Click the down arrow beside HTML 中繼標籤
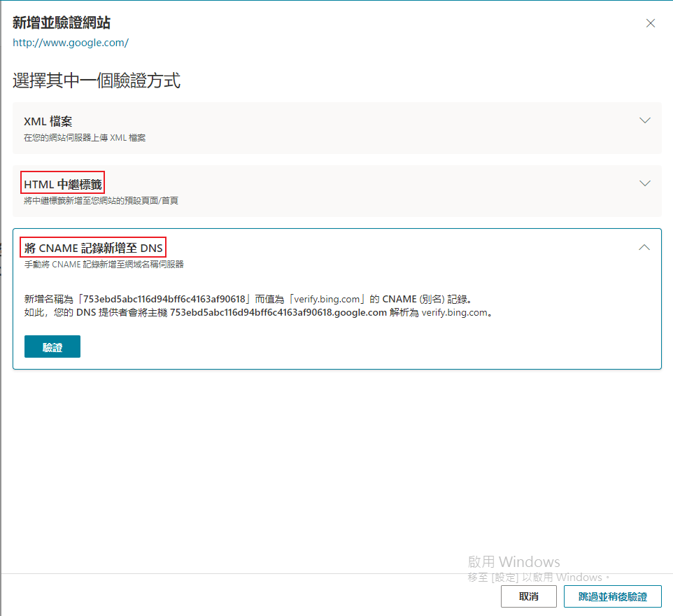This screenshot has height=616, width=673. click(x=644, y=183)
